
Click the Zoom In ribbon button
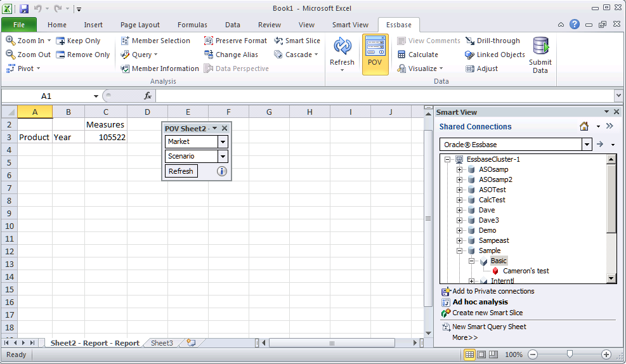[29, 41]
